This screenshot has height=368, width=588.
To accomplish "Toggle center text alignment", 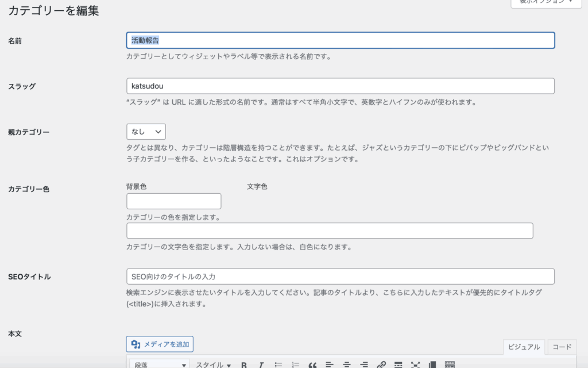I will 347,364.
